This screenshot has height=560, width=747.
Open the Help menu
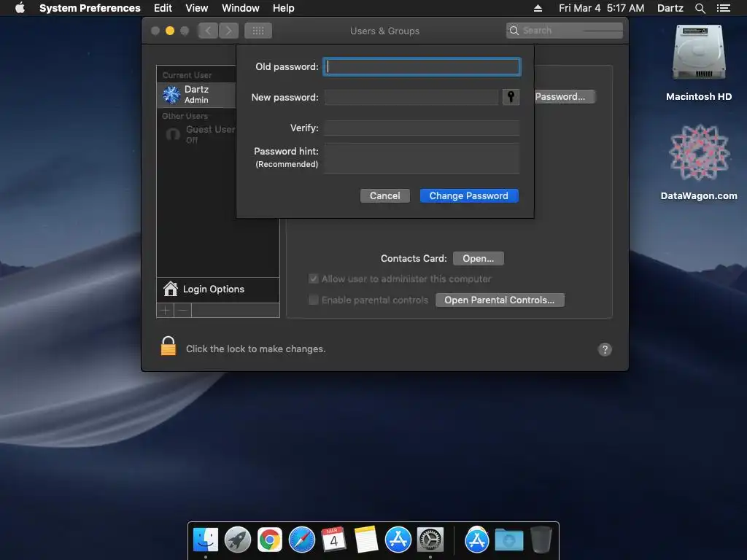point(284,8)
